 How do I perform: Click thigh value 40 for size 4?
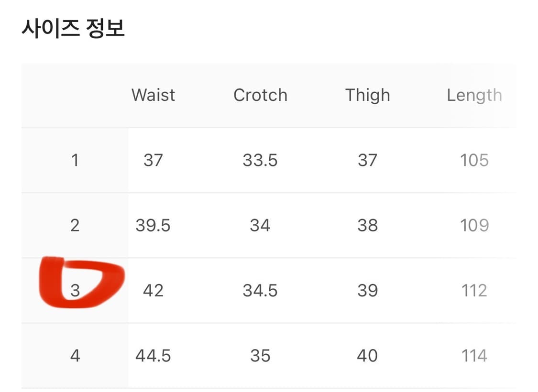(367, 356)
